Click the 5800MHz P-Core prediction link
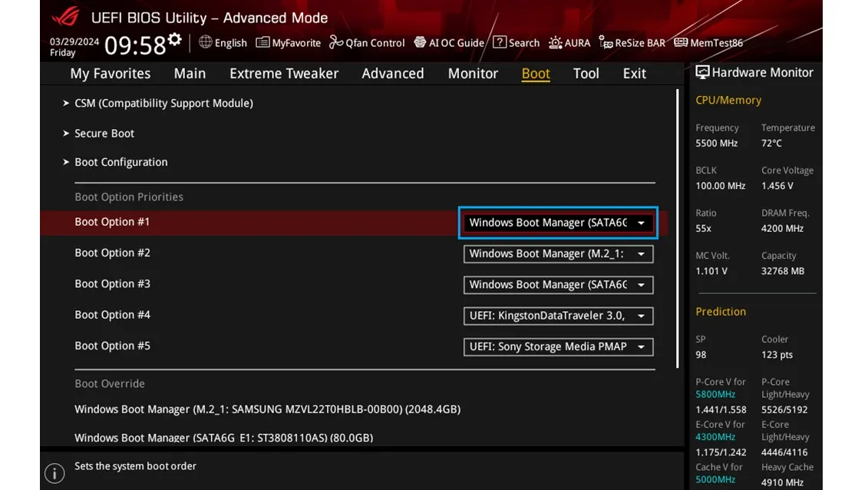 715,395
